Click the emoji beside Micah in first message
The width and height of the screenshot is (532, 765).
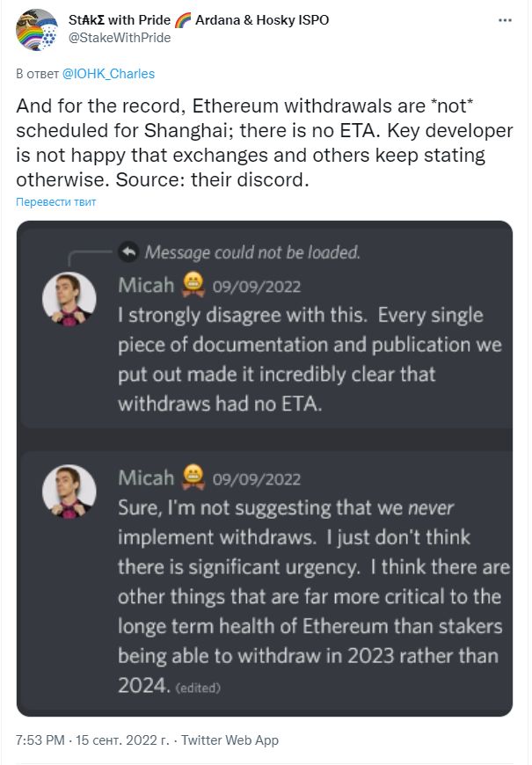(x=193, y=285)
